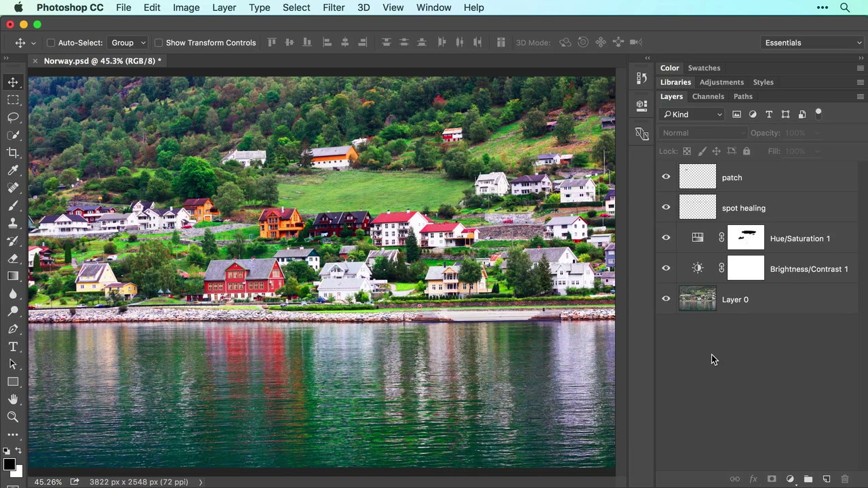Select the Brush tool
The height and width of the screenshot is (488, 868).
point(13,205)
